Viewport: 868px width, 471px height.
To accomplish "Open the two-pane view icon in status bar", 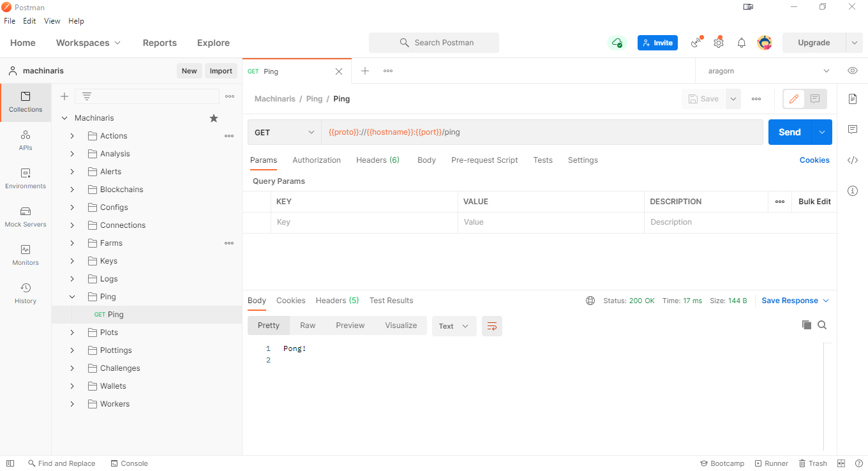I will click(x=841, y=463).
